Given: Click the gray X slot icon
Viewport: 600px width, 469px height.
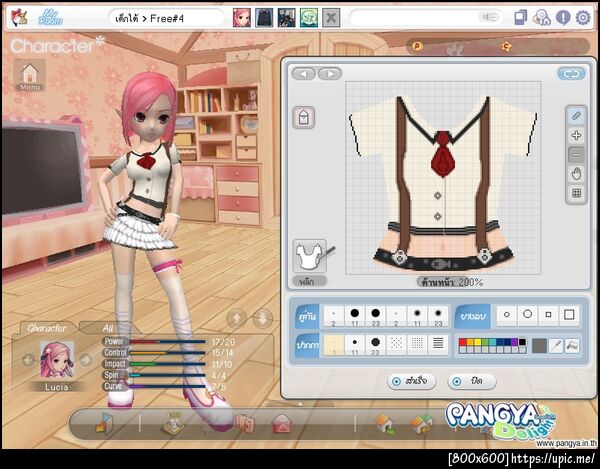Looking at the screenshot, I should 331,18.
